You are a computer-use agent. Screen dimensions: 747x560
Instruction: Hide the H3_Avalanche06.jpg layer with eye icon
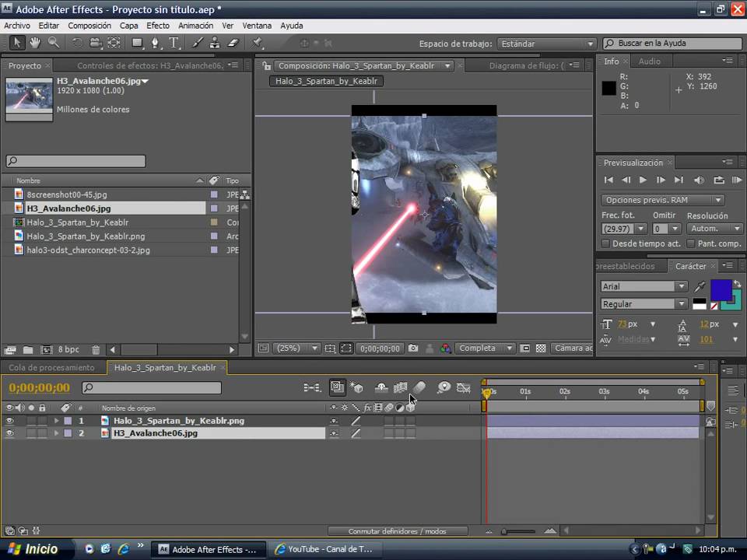(x=10, y=433)
